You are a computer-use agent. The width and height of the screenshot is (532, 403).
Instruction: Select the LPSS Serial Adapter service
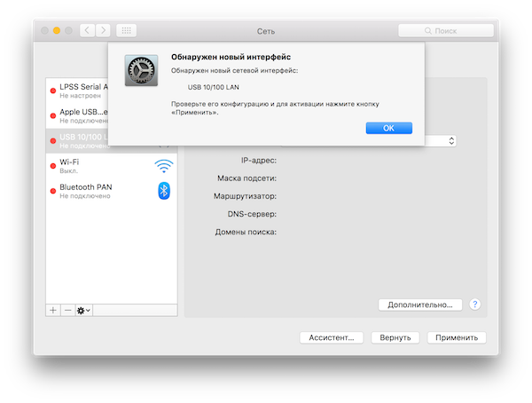77,91
